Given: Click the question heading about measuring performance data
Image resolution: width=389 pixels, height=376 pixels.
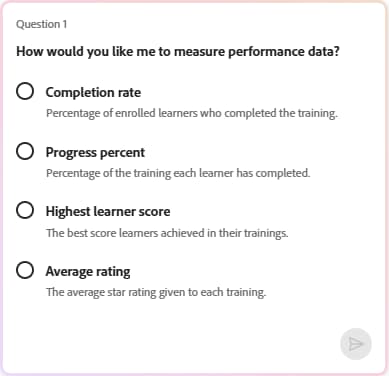Looking at the screenshot, I should pos(178,52).
